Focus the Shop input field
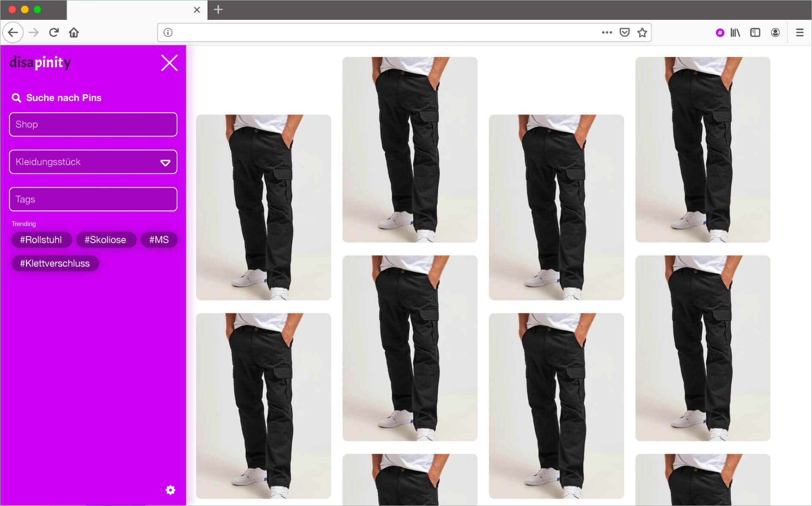The image size is (812, 506). click(x=93, y=124)
